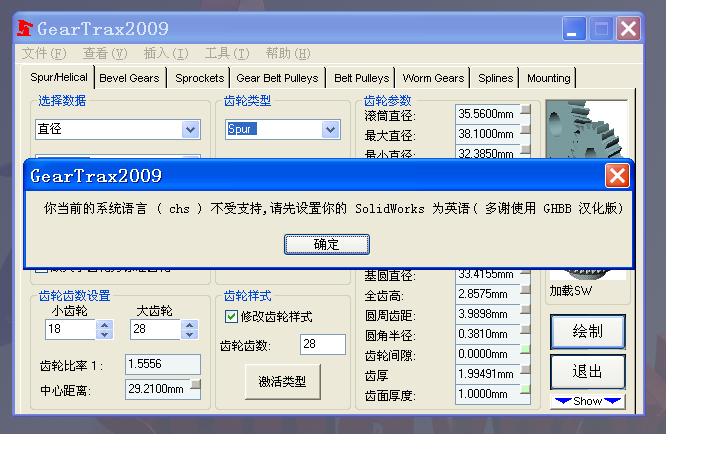
Task: Click the 圆角半径 field 0.3810mm
Action: click(488, 334)
